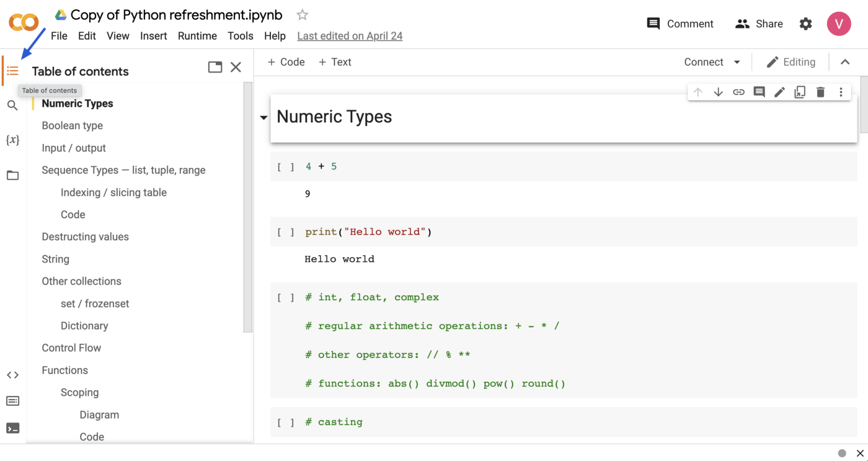Open the Tools menu
The image size is (868, 461).
pos(240,36)
